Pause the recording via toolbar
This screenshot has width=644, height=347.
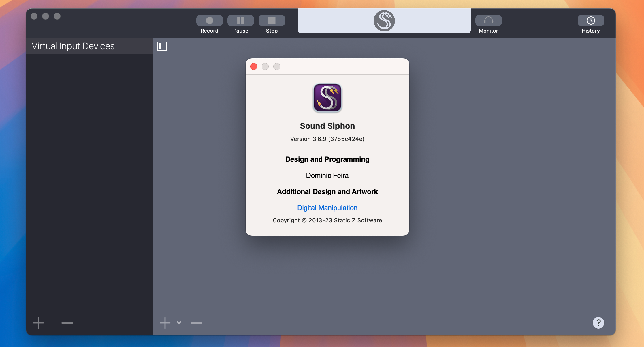(x=240, y=20)
